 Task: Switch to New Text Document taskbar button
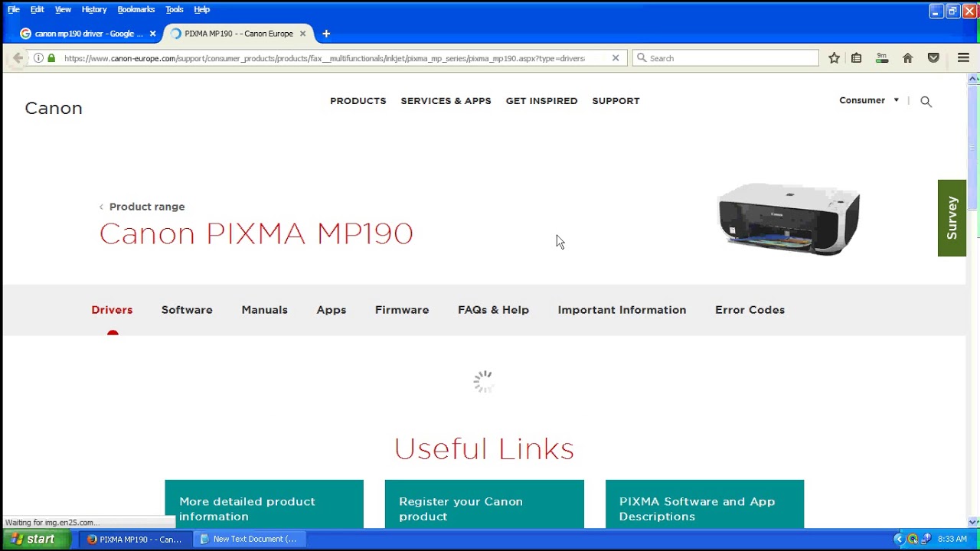point(248,539)
